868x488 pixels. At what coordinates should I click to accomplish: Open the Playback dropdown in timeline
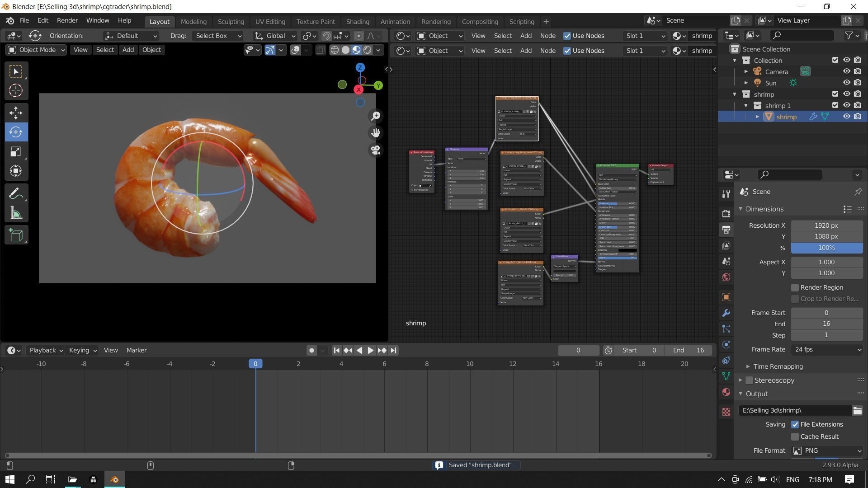point(45,350)
